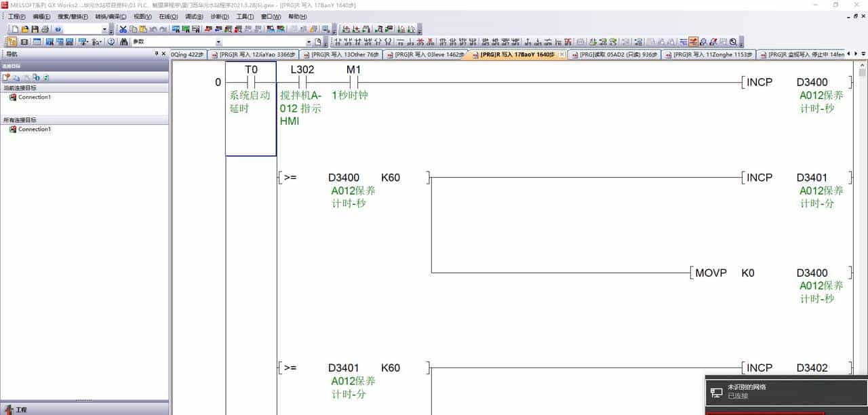The height and width of the screenshot is (415, 868).
Task: Click the vertical scrollbar of ladder editor
Action: tap(862, 203)
